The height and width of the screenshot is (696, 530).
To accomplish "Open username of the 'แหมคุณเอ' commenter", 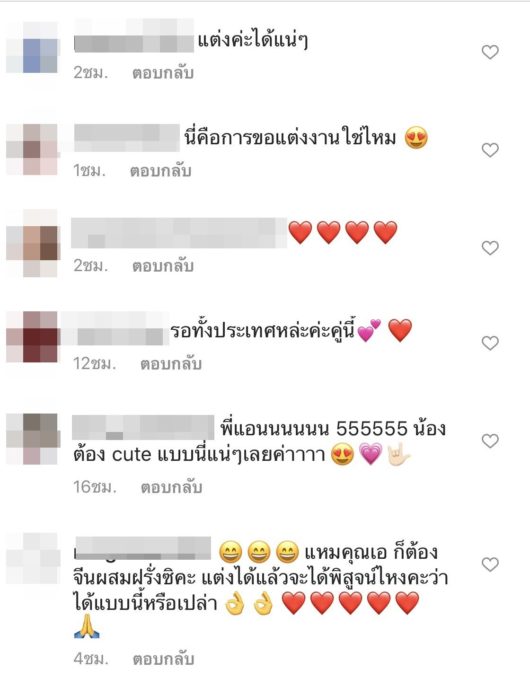I will coord(142,548).
